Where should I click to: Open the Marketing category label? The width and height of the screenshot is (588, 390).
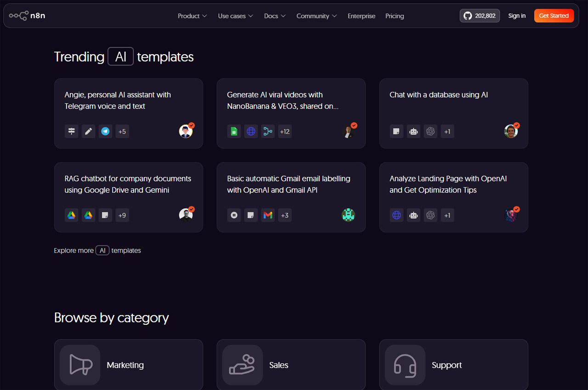pyautogui.click(x=125, y=365)
